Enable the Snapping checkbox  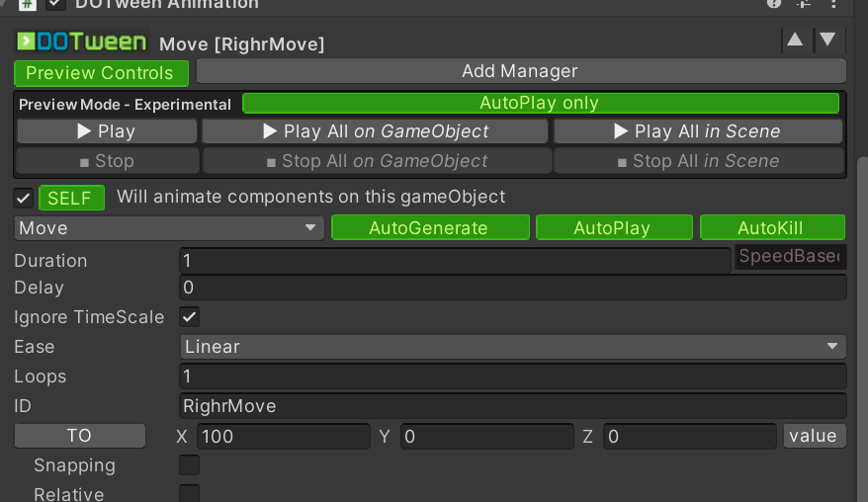click(x=190, y=465)
